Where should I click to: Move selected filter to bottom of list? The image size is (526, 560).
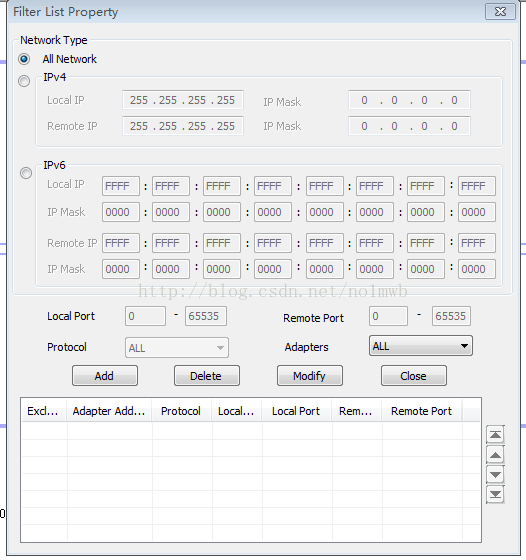coord(495,495)
